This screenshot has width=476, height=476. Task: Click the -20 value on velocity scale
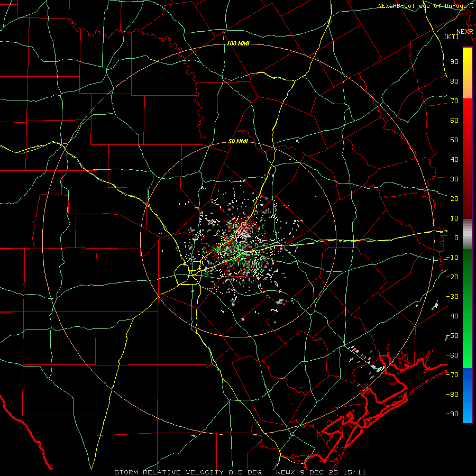[452, 277]
